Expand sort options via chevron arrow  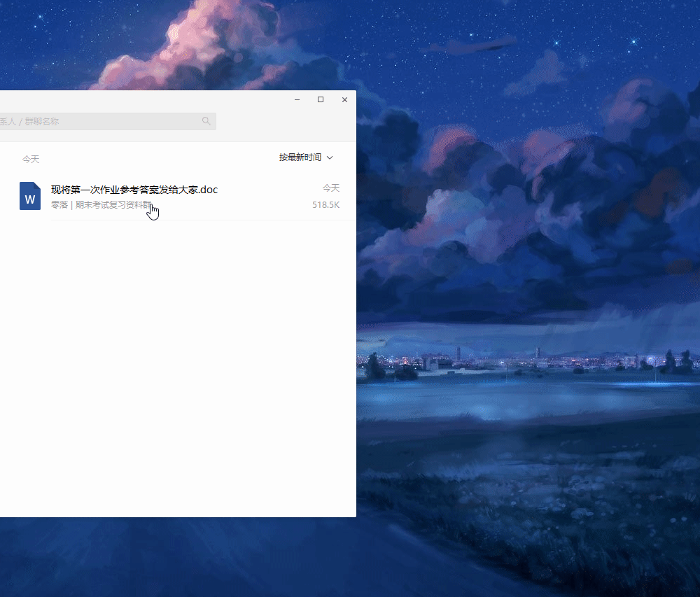coord(330,157)
